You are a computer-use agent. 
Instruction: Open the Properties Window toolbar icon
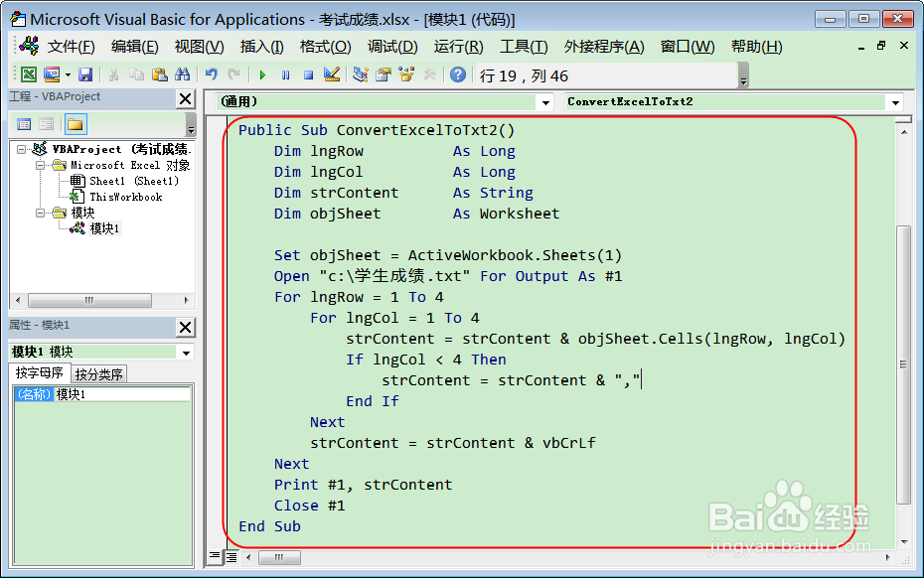tap(381, 73)
